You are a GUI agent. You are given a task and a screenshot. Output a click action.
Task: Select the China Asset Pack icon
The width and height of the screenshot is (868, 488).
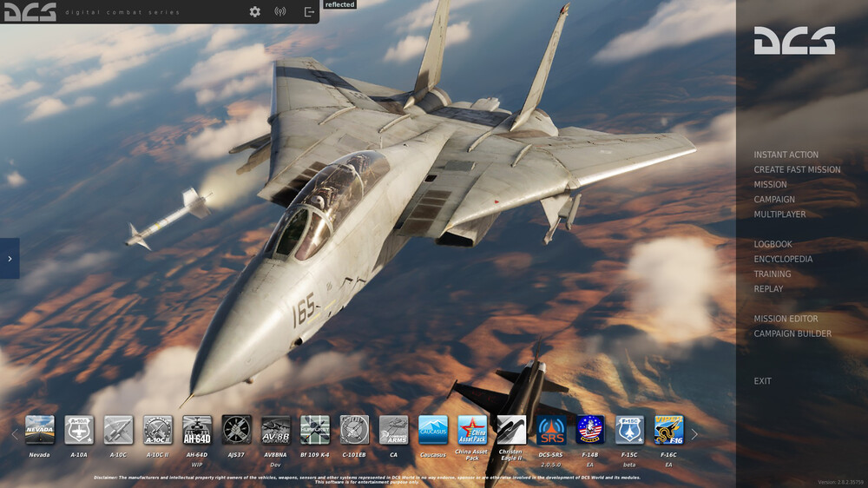point(472,430)
